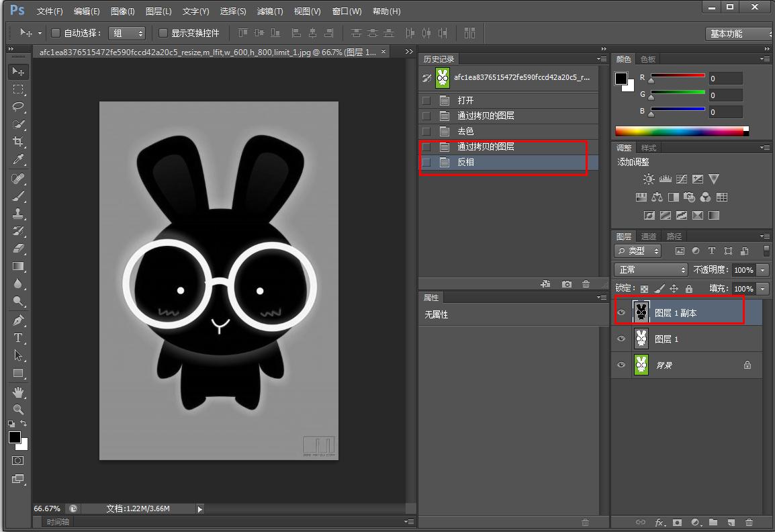This screenshot has height=532, width=775.
Task: Select the Crop tool
Action: click(x=18, y=142)
